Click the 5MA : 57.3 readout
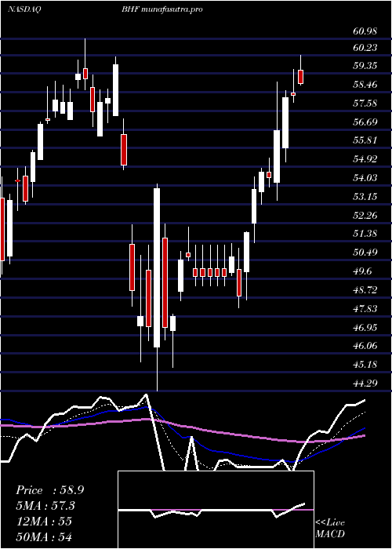Screen dimensions: 392x549 pyautogui.click(x=45, y=506)
